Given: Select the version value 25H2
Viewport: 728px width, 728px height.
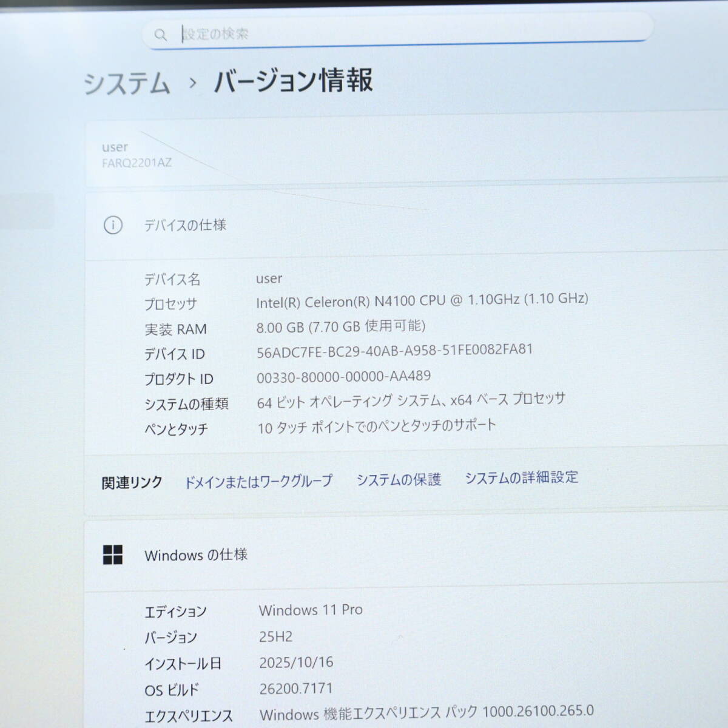Looking at the screenshot, I should (276, 636).
